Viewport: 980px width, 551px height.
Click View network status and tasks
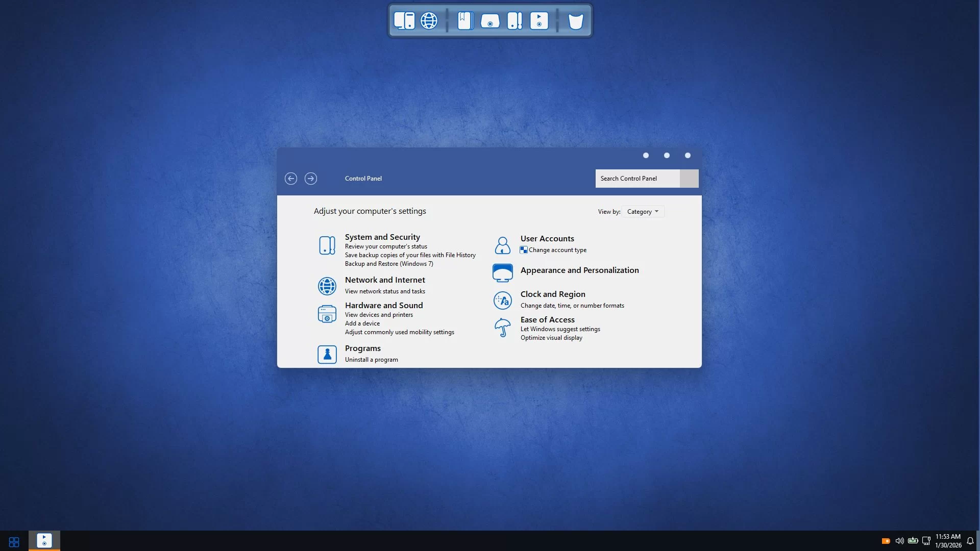pos(385,291)
